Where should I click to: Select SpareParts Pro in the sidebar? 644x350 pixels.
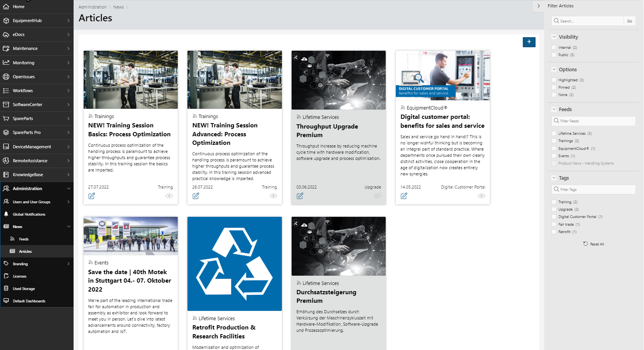click(26, 132)
